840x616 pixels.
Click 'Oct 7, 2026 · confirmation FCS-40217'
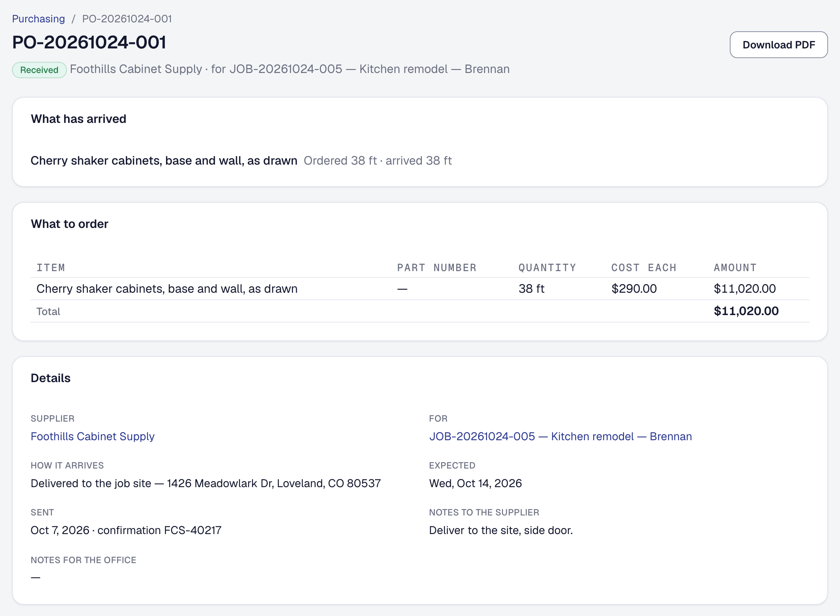click(x=126, y=530)
